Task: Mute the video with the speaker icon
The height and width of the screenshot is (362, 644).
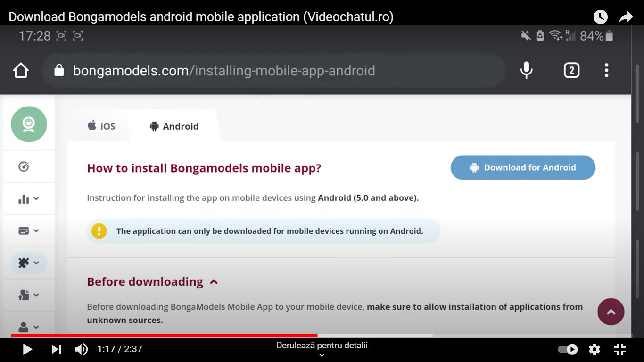Action: pyautogui.click(x=81, y=349)
